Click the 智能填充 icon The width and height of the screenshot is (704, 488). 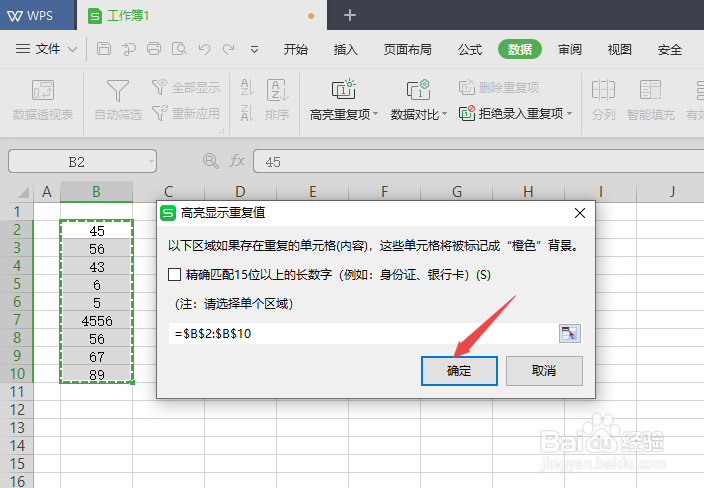click(650, 90)
